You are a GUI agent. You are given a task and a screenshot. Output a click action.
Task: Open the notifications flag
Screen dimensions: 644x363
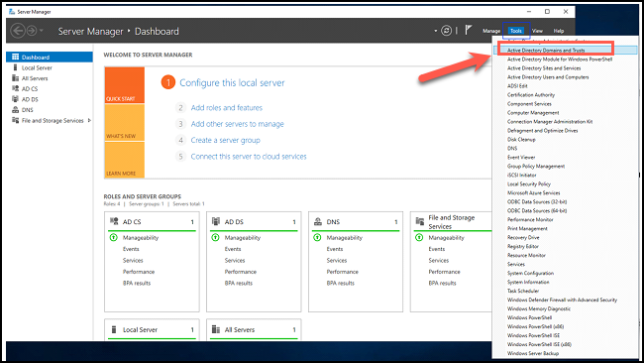point(469,30)
